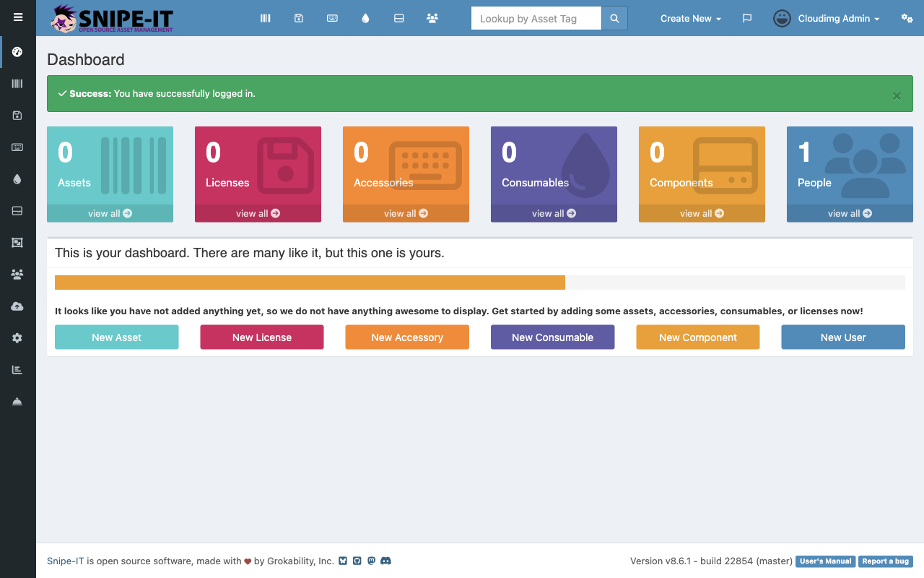Expand the Create New dropdown
This screenshot has height=578, width=924.
[691, 18]
